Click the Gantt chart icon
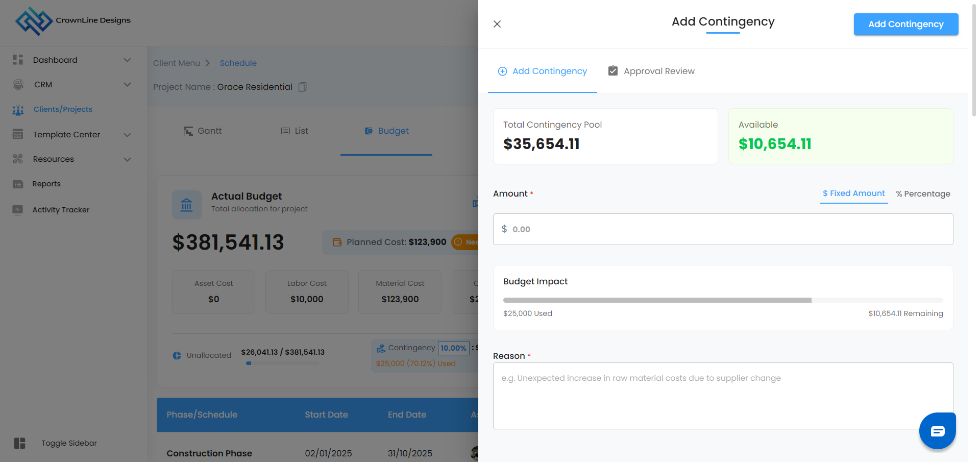 (x=188, y=131)
